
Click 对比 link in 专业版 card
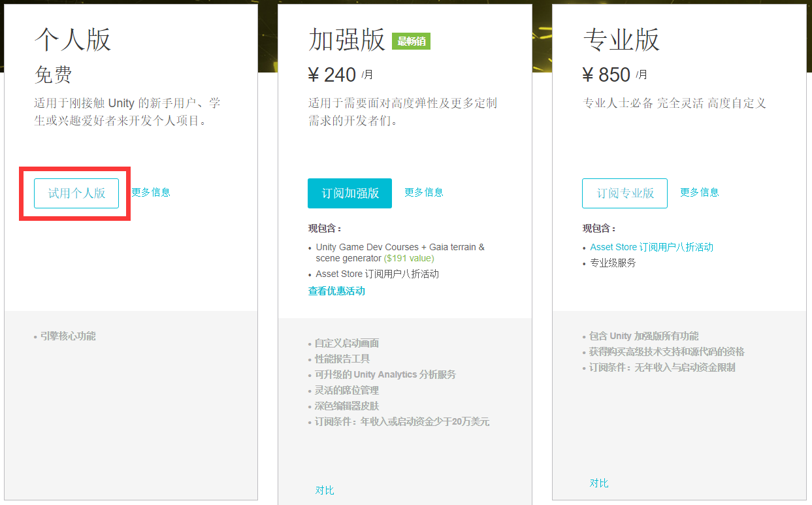point(599,483)
